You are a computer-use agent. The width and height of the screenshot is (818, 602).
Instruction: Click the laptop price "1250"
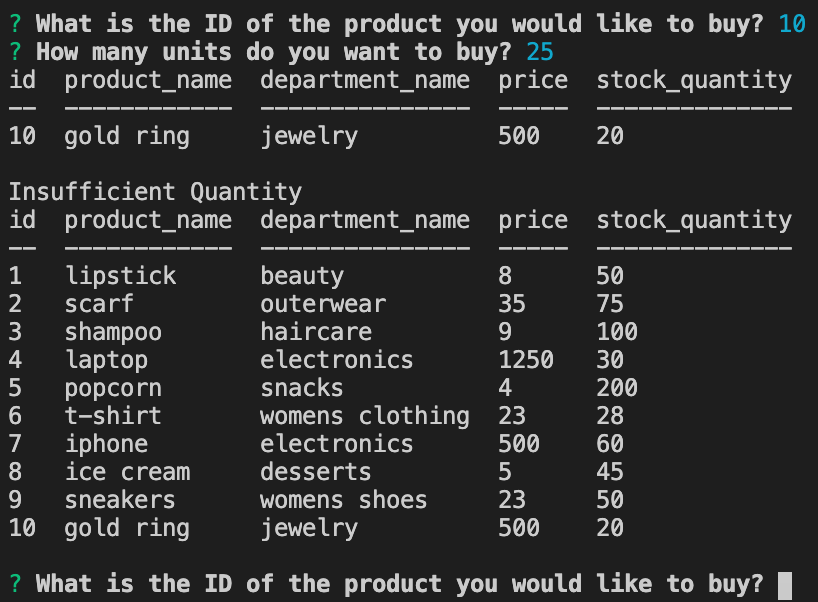coord(525,360)
